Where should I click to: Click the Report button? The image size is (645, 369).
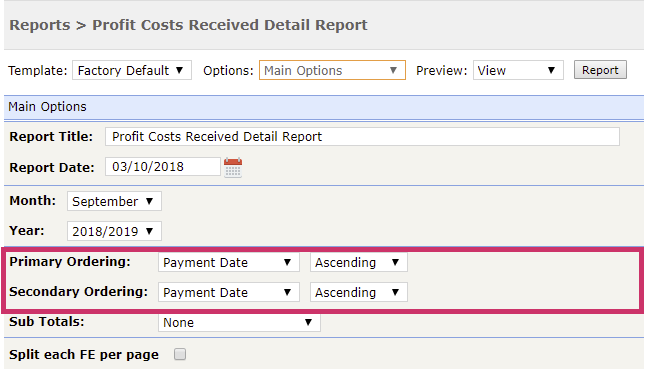click(x=600, y=70)
